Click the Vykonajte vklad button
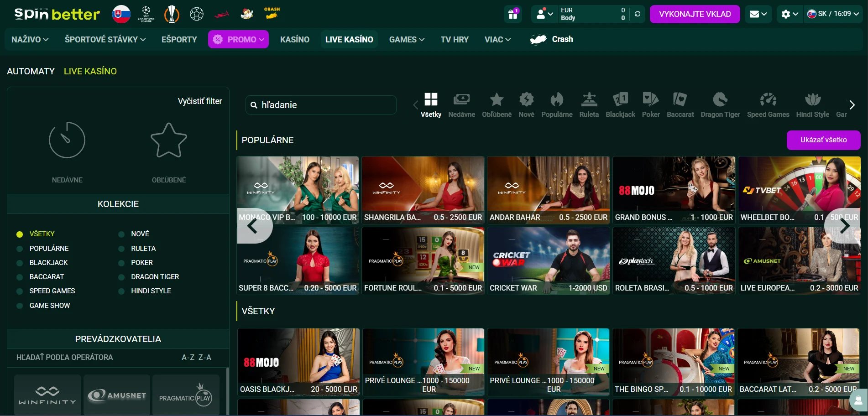The width and height of the screenshot is (868, 416). [695, 14]
